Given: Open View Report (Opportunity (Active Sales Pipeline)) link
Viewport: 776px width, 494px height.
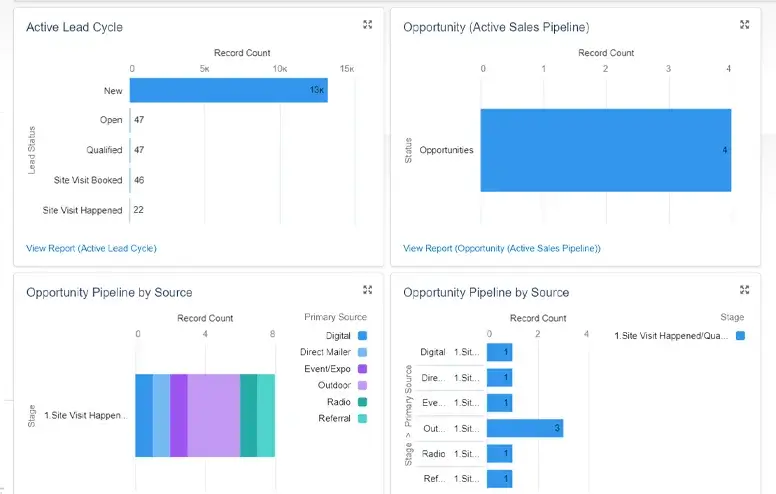Looking at the screenshot, I should (501, 248).
